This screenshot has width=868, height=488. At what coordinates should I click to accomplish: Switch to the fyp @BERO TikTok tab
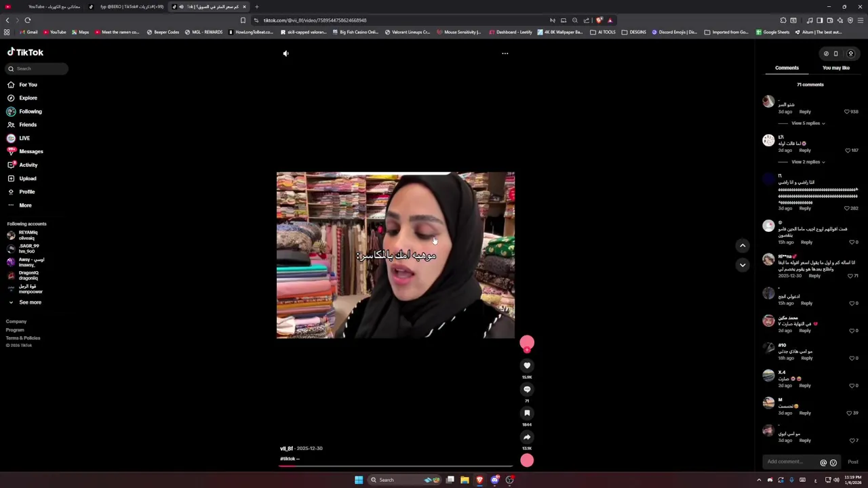[127, 7]
